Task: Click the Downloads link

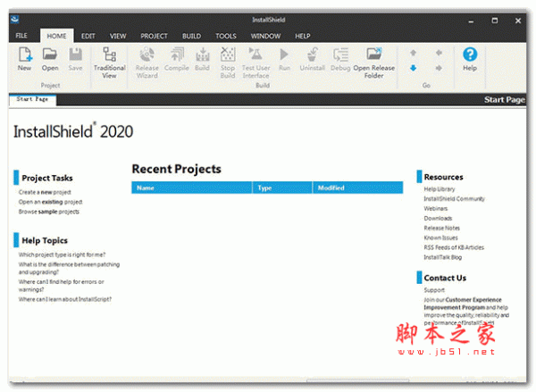Action: (438, 218)
